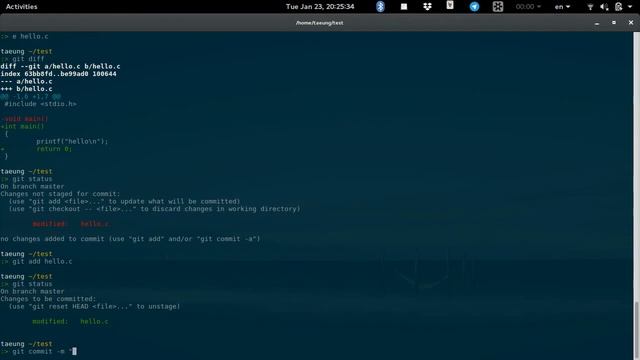Open the en input language menu
The width and height of the screenshot is (640, 360).
click(562, 7)
